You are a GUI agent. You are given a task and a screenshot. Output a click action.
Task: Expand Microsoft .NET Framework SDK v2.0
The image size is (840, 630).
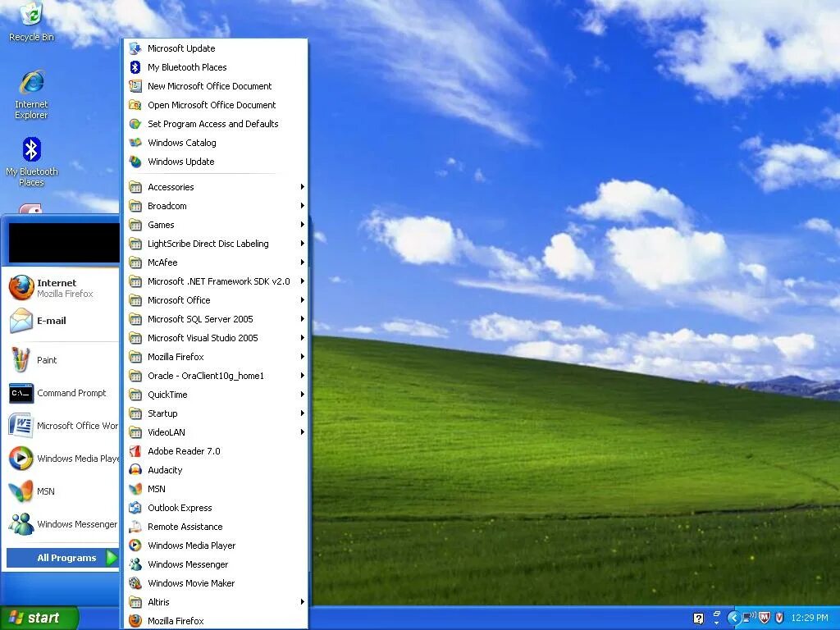point(216,281)
